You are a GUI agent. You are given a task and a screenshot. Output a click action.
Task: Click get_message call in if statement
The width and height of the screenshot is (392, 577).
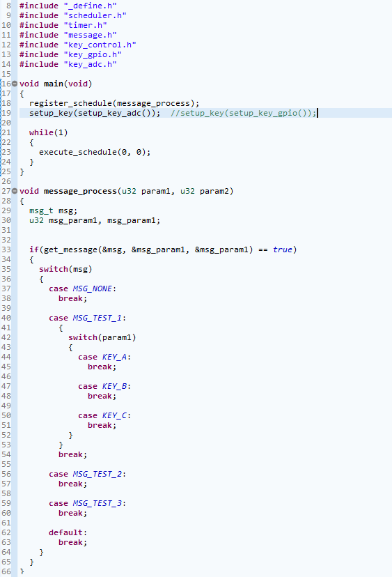[148, 249]
